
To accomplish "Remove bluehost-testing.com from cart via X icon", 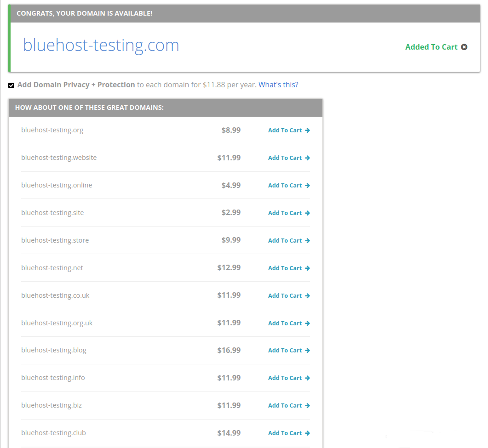I will pyautogui.click(x=464, y=47).
